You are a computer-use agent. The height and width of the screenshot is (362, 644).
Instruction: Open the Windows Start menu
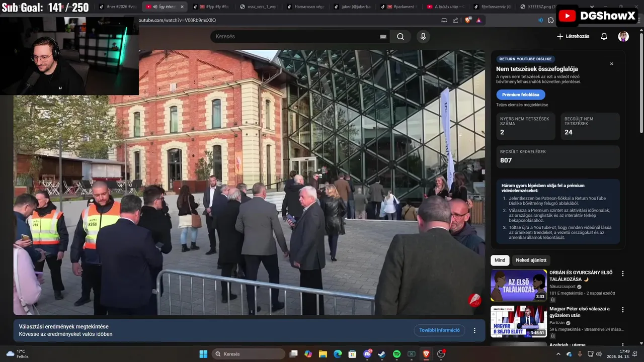pyautogui.click(x=203, y=354)
